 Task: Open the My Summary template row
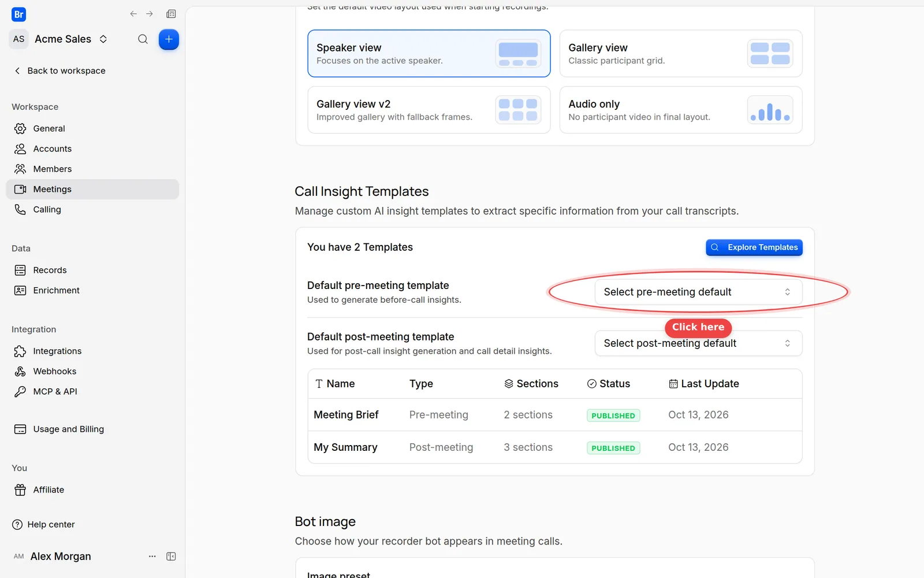555,447
